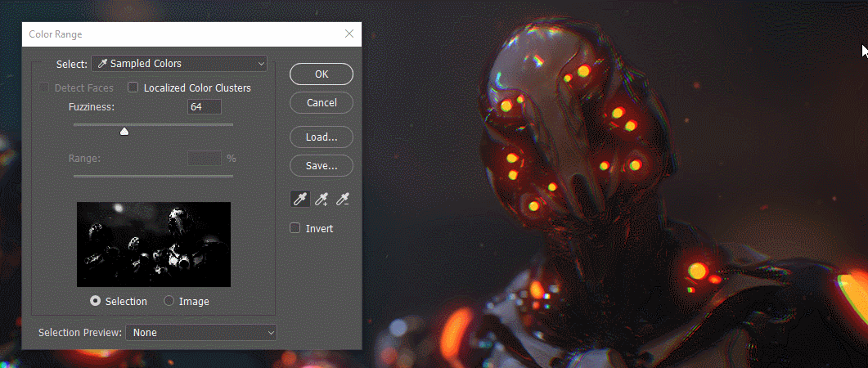Viewport: 868px width, 368px height.
Task: Click the Cancel button
Action: coord(322,102)
